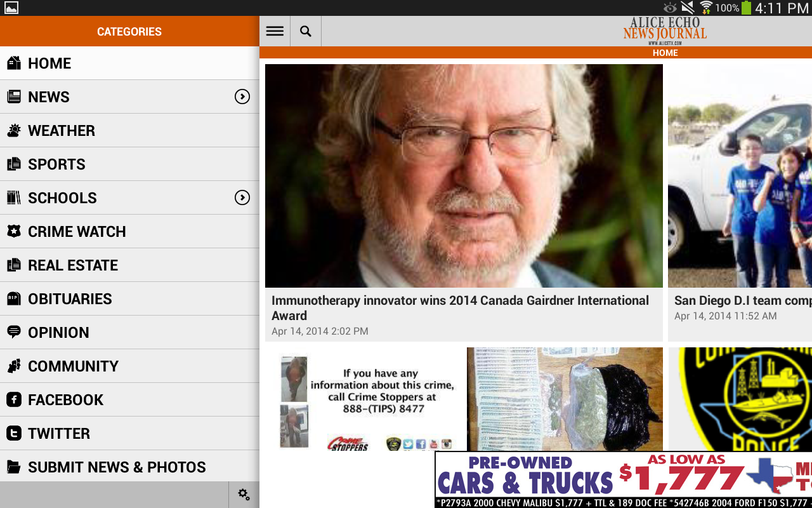Tap the Apr 14, 2014 2:02 PM timestamp
The height and width of the screenshot is (508, 812).
[x=320, y=331]
